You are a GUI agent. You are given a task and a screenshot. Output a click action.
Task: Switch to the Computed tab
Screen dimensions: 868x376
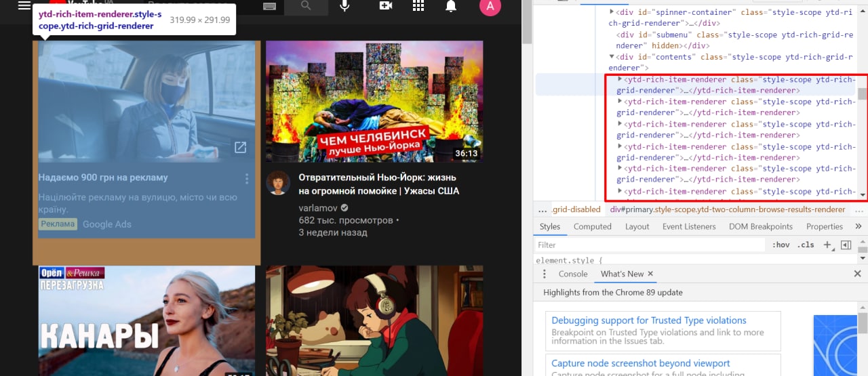pyautogui.click(x=593, y=226)
